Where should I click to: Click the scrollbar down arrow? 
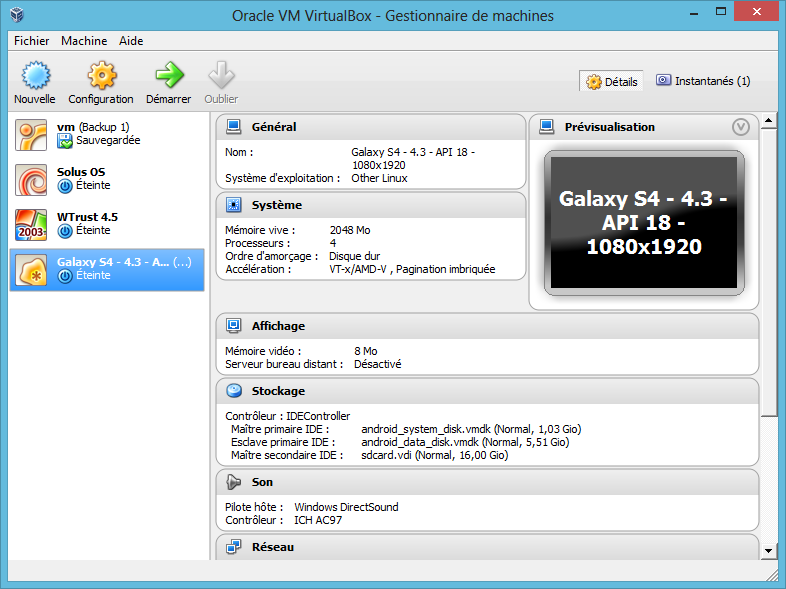(768, 551)
